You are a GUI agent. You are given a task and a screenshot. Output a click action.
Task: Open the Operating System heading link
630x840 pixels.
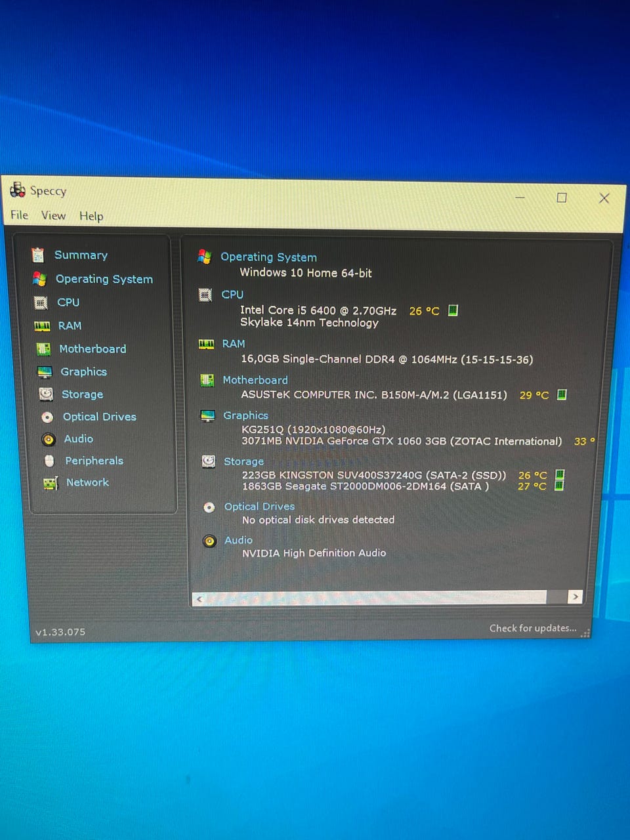point(268,257)
